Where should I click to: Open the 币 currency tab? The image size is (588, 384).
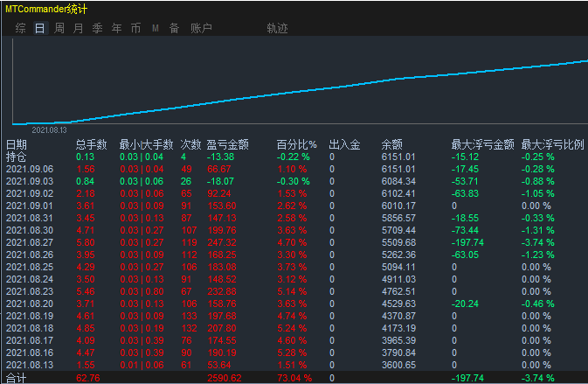click(x=135, y=28)
